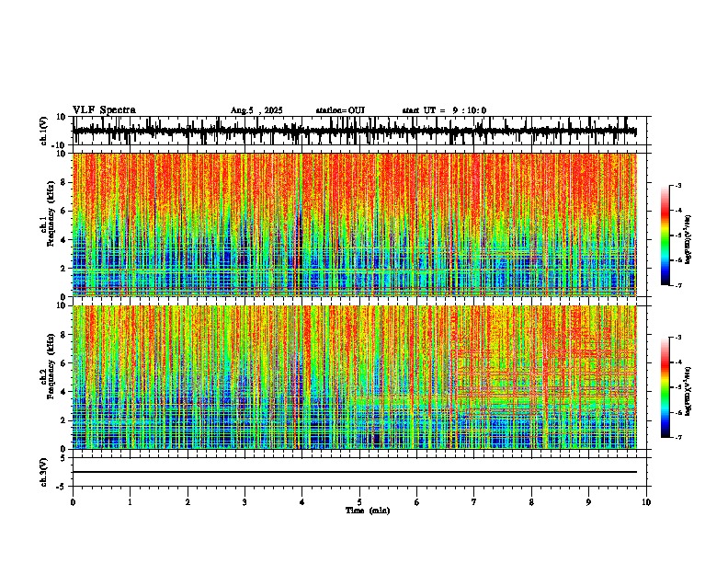The image size is (728, 563).
Task: Click the "VLF Spectra" plot title
Action: (x=104, y=109)
